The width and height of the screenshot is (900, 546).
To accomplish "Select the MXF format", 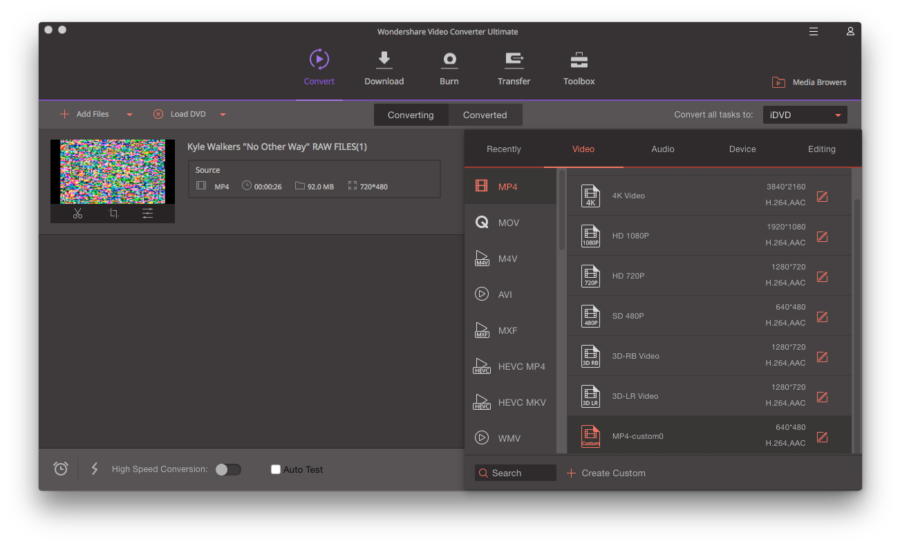I will [x=510, y=330].
